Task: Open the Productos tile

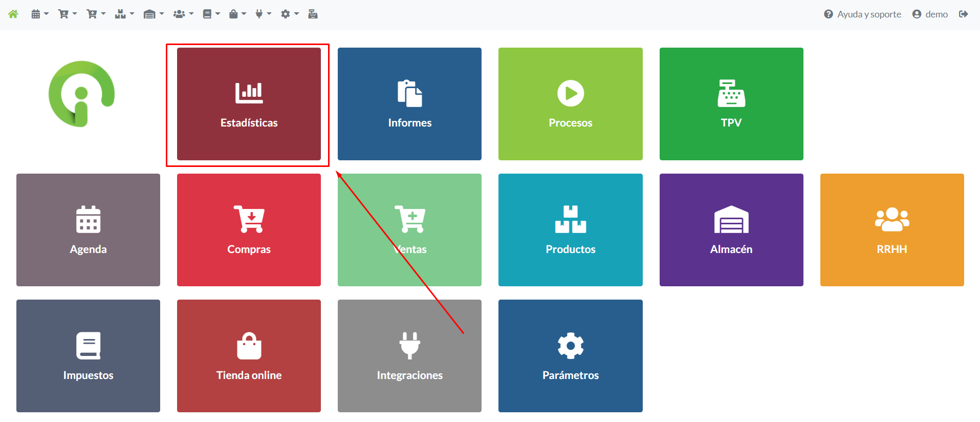Action: pyautogui.click(x=570, y=230)
